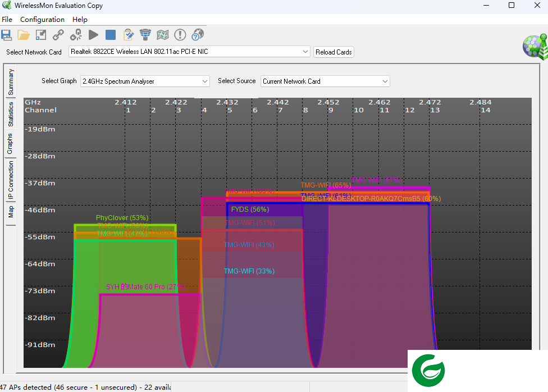Viewport: 548px width, 392px height.
Task: Open the map toolbar icon
Action: 163,35
